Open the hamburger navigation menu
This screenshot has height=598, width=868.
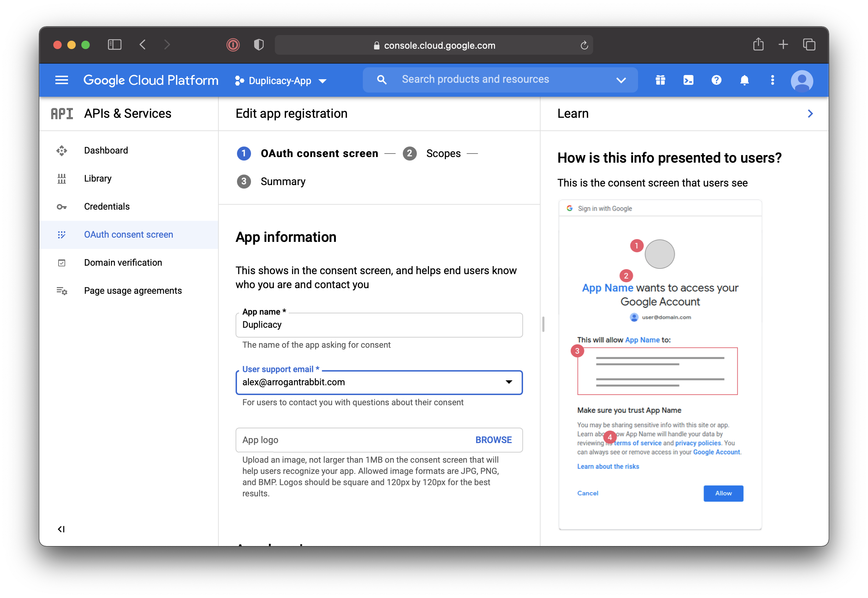[61, 80]
